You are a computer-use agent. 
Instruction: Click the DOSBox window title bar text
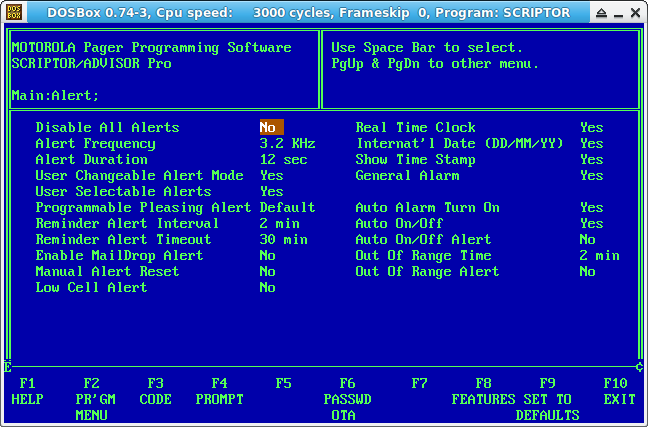[x=309, y=12]
